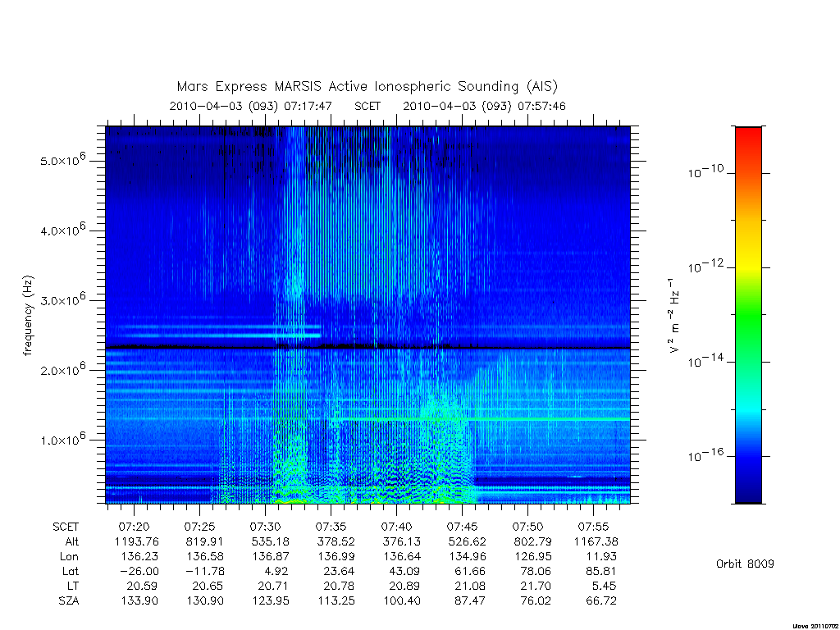Click the time tick label '07:25'

click(x=199, y=527)
